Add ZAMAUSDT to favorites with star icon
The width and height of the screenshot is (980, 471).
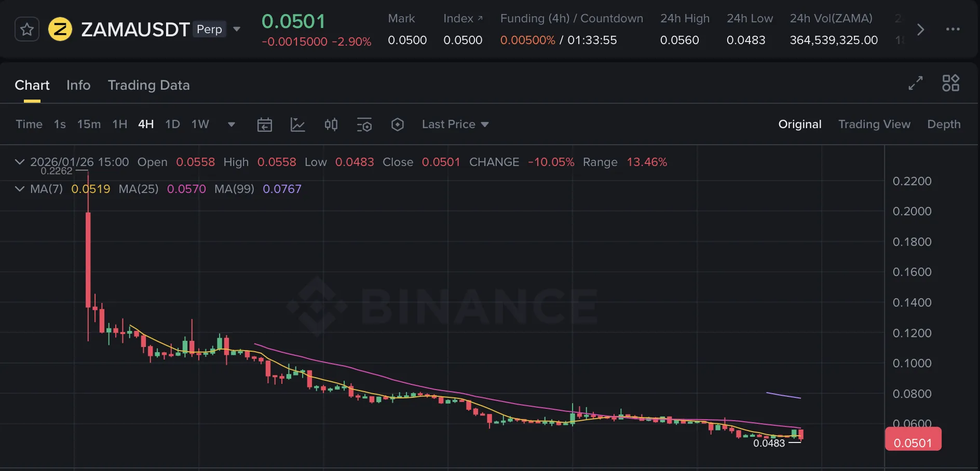[27, 30]
